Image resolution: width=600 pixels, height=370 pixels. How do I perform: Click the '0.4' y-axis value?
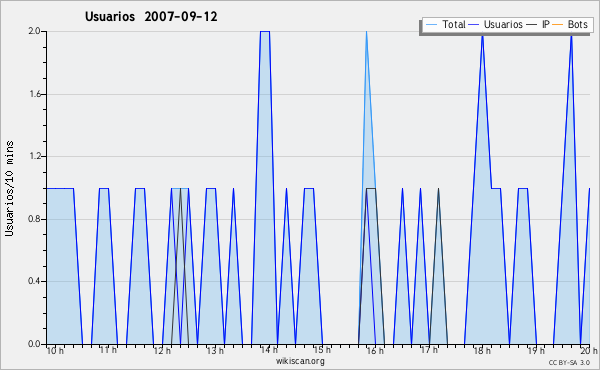pyautogui.click(x=34, y=281)
